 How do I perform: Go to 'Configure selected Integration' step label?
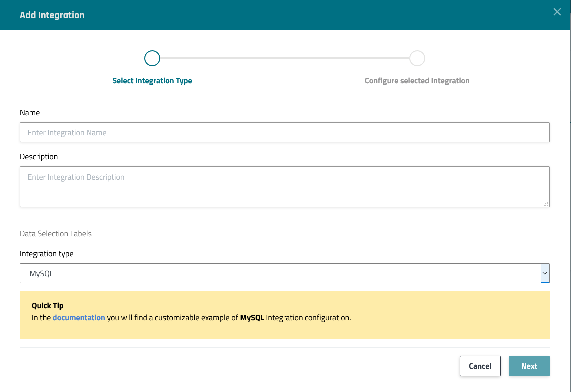click(417, 81)
